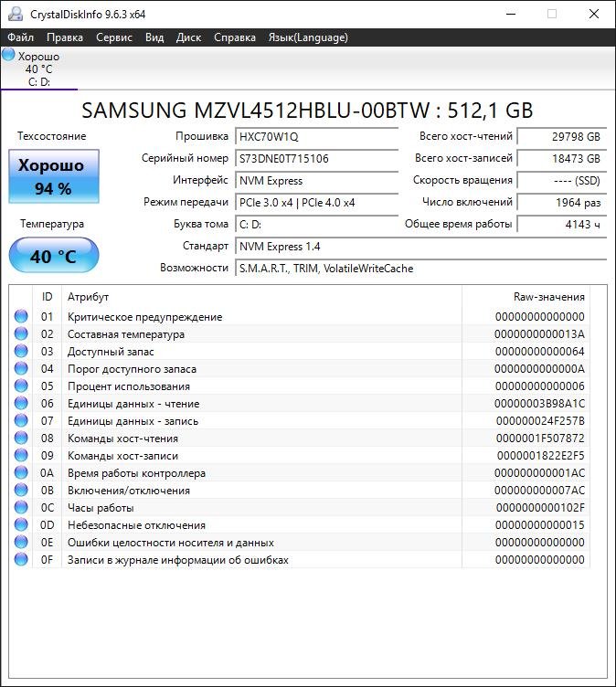Select the Критическое предупреждение row
This screenshot has height=687, width=616.
tap(300, 316)
